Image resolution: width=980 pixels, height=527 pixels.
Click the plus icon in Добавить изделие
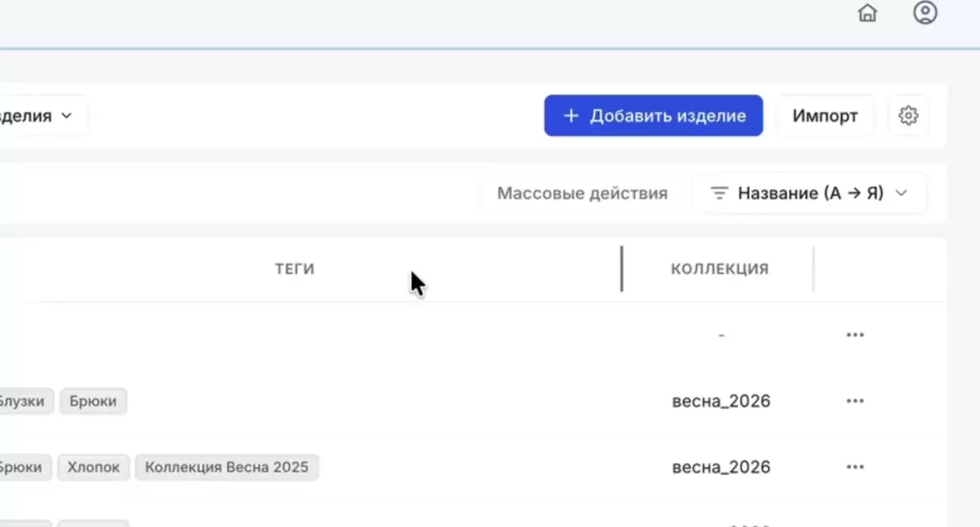tap(570, 116)
